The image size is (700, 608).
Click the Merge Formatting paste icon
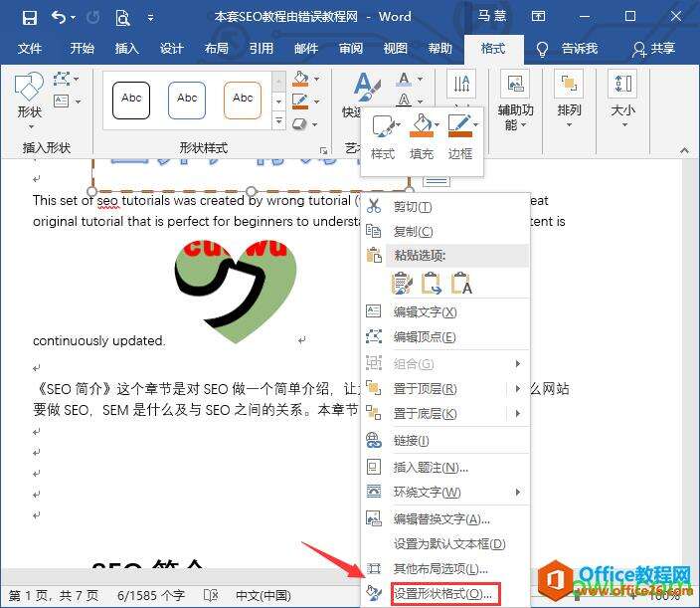(x=432, y=284)
